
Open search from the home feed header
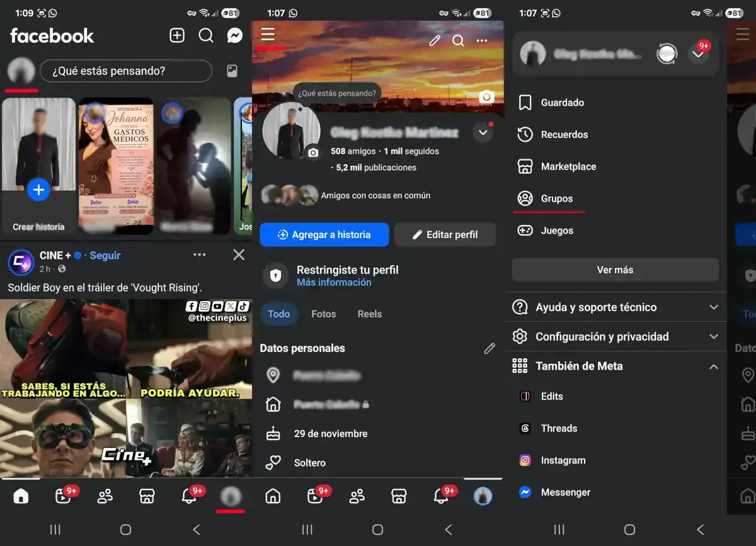point(206,35)
